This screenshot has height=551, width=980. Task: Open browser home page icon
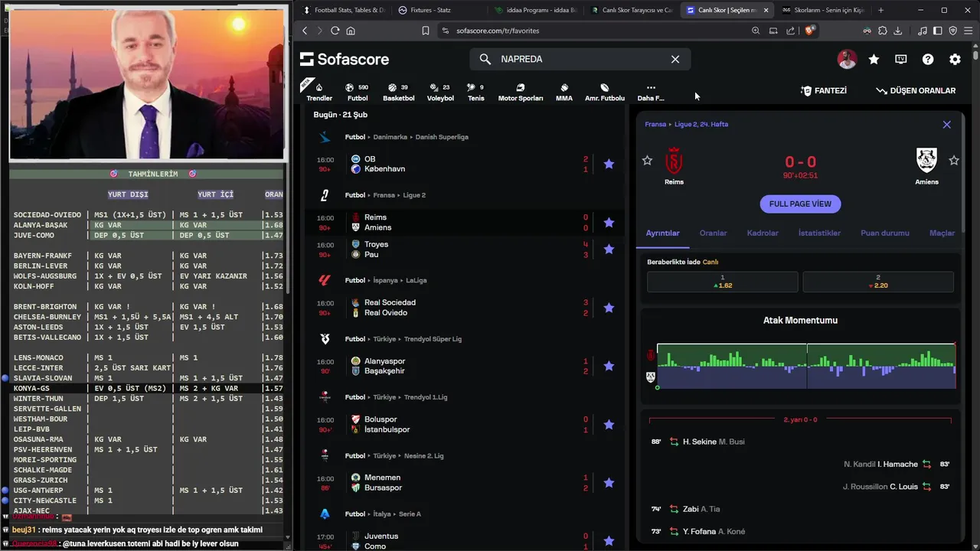[351, 31]
